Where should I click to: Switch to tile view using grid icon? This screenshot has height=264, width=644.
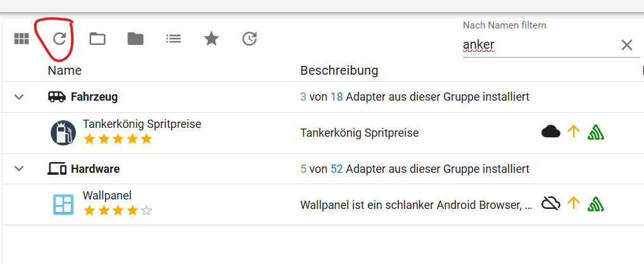click(x=22, y=39)
